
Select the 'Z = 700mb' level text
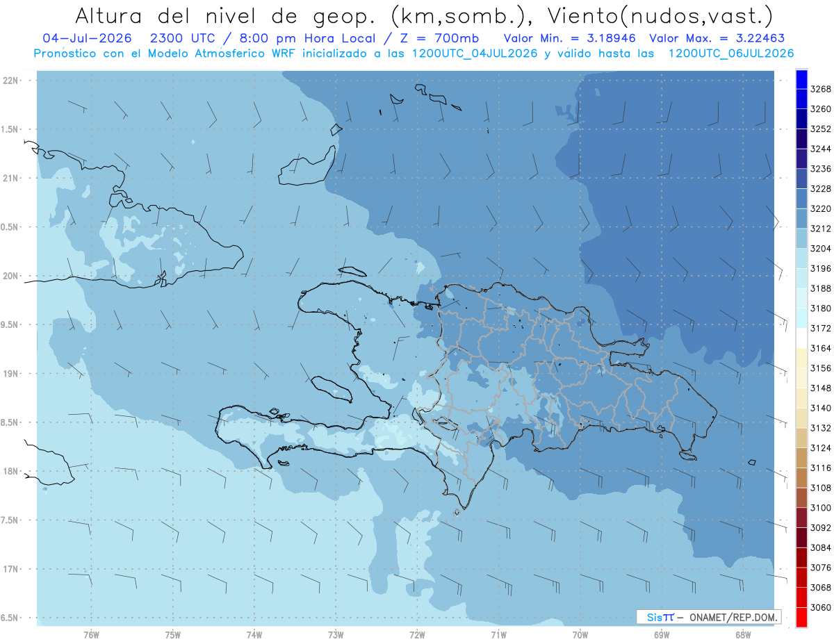coord(436,38)
